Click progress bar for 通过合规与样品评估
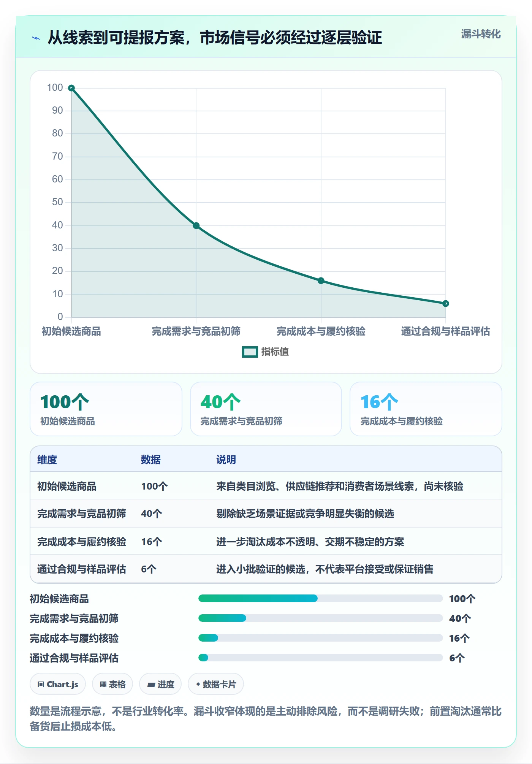 [x=320, y=658]
